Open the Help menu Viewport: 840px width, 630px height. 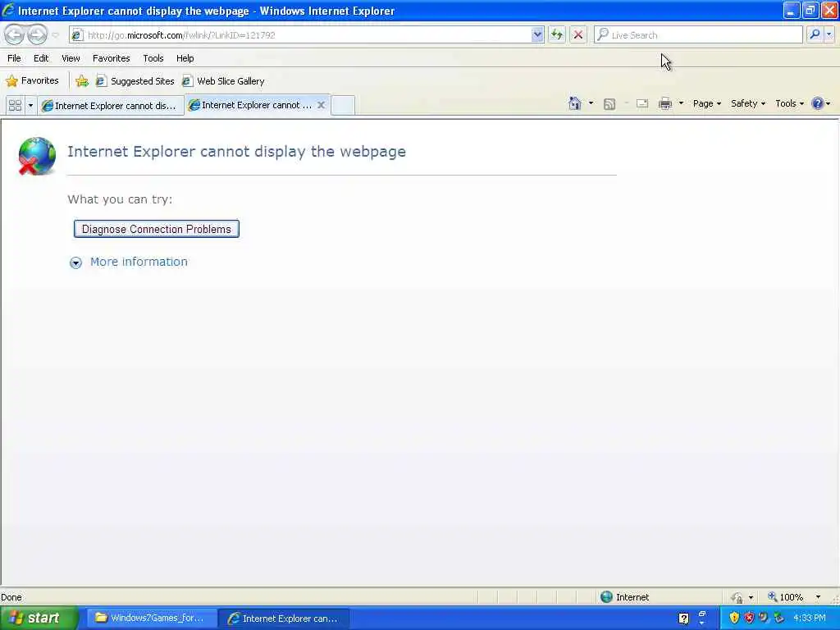click(185, 58)
